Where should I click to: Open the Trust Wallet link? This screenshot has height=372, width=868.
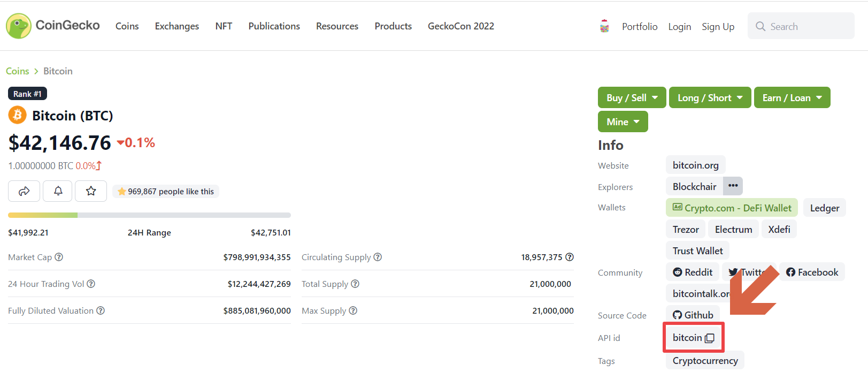698,250
